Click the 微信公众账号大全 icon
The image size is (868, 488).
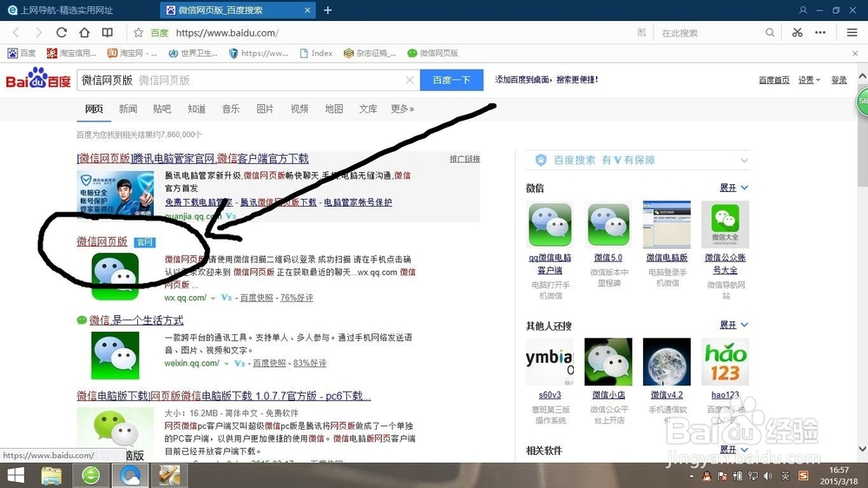coord(725,224)
